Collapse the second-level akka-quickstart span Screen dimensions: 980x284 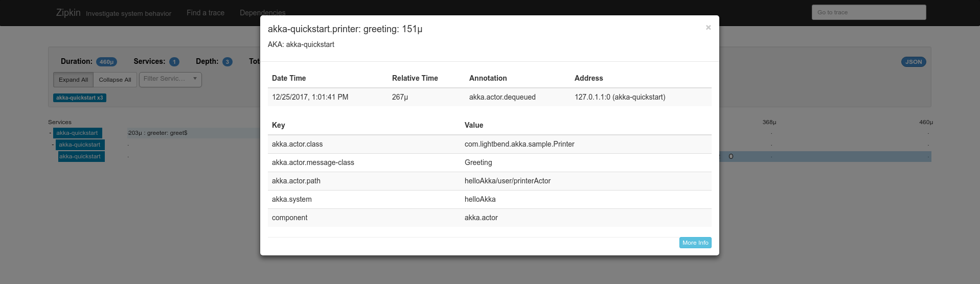(53, 145)
